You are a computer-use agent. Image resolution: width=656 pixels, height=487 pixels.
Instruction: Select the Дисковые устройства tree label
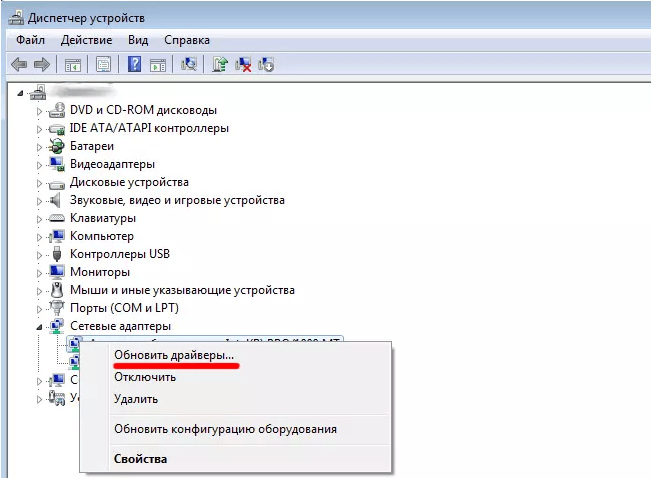pyautogui.click(x=129, y=182)
